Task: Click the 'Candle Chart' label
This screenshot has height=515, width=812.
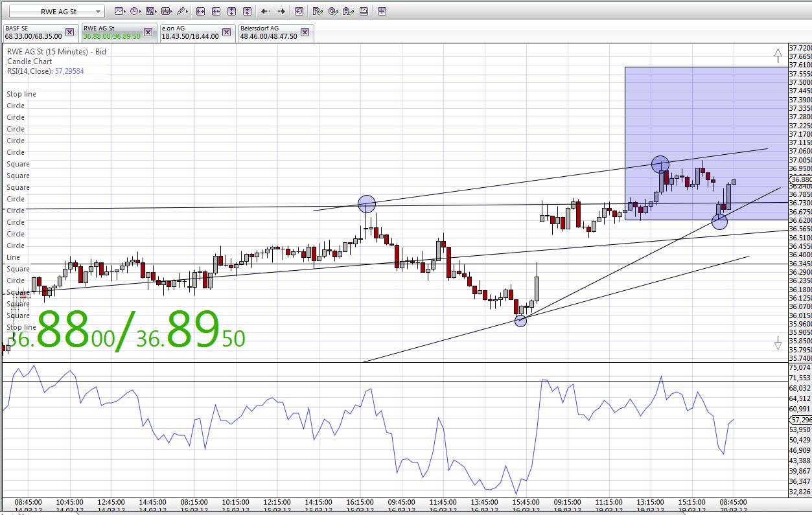Action: pos(30,62)
